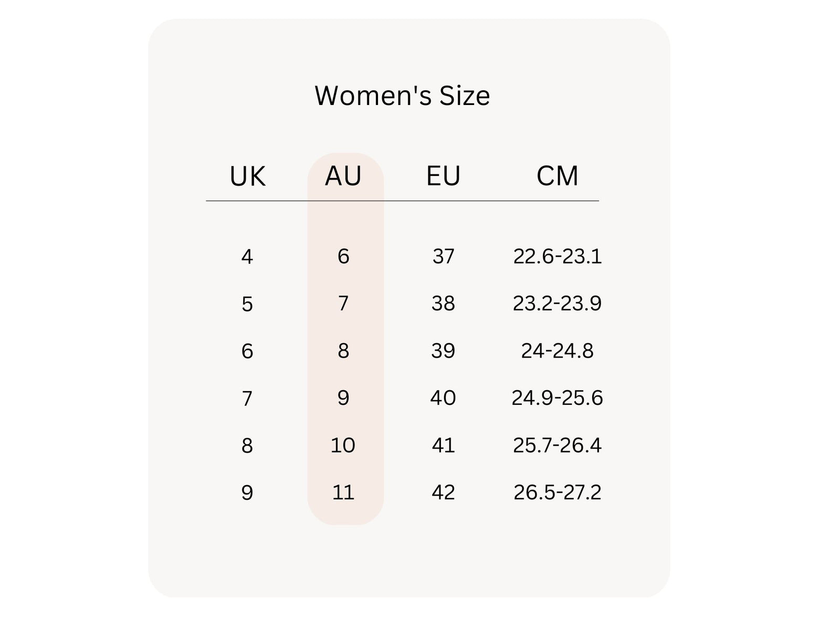Click AU size 6 cell

pyautogui.click(x=343, y=257)
